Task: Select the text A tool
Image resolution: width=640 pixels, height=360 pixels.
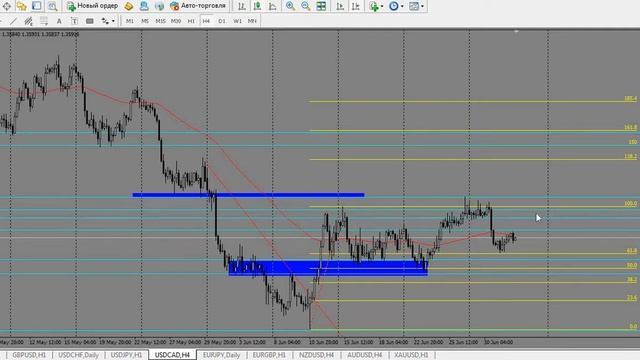Action: [59, 21]
